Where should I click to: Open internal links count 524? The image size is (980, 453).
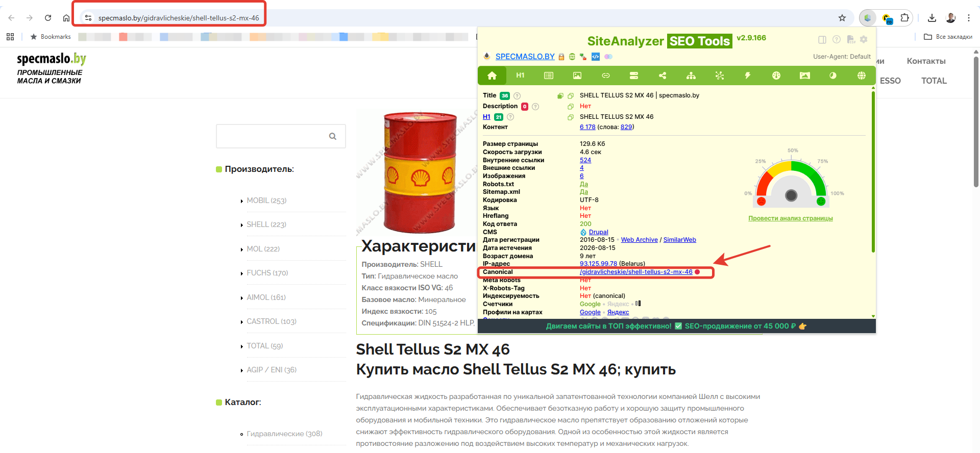pyautogui.click(x=585, y=160)
